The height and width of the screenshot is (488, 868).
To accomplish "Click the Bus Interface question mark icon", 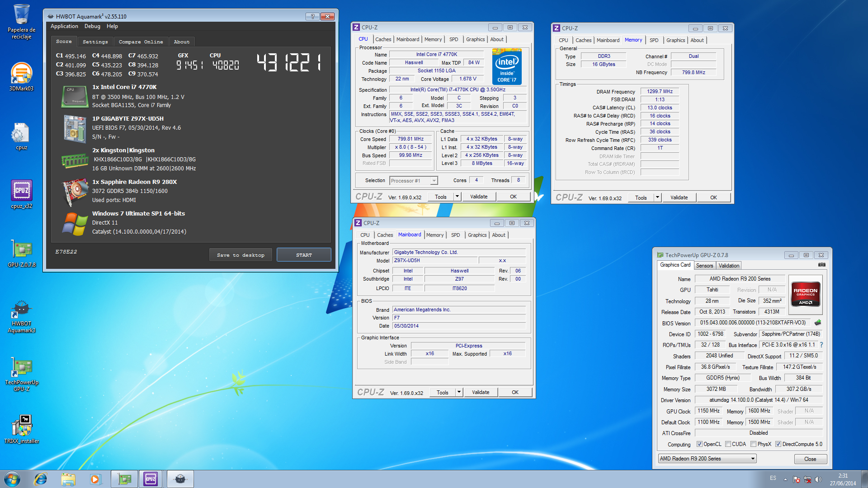I will (821, 345).
